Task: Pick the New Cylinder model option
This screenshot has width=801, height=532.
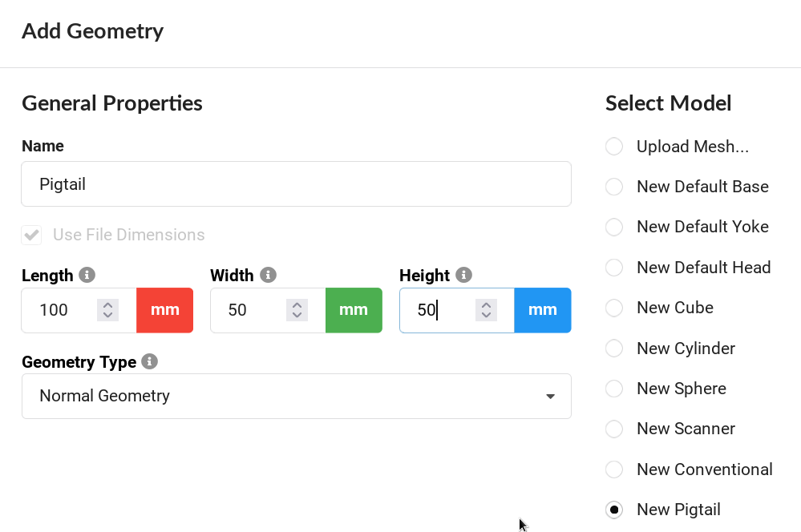Action: pos(614,349)
